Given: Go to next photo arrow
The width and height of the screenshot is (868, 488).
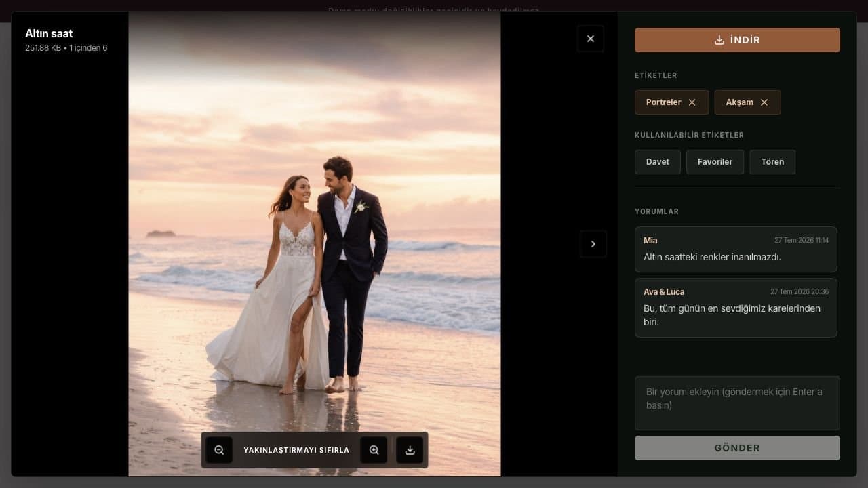Looking at the screenshot, I should coord(593,244).
